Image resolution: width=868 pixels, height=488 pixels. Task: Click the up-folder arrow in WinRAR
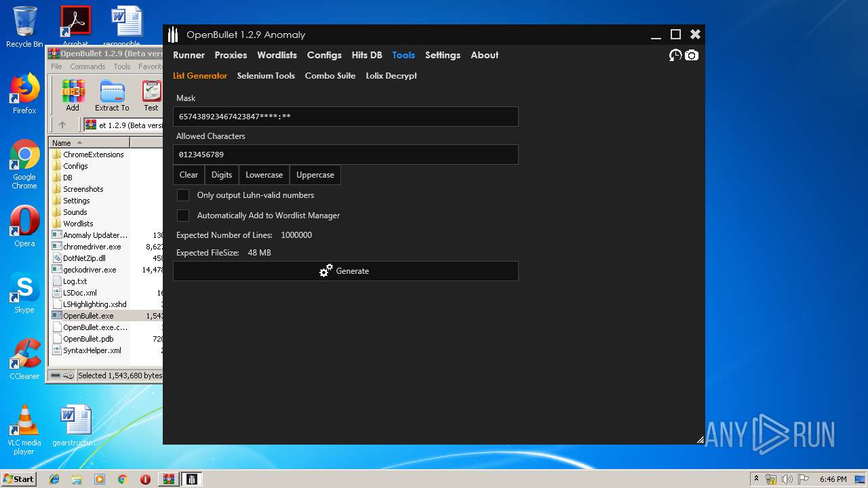coord(62,125)
